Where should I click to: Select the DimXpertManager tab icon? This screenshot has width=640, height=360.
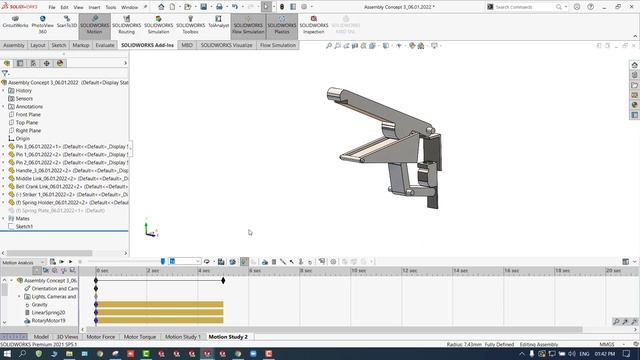(x=47, y=63)
